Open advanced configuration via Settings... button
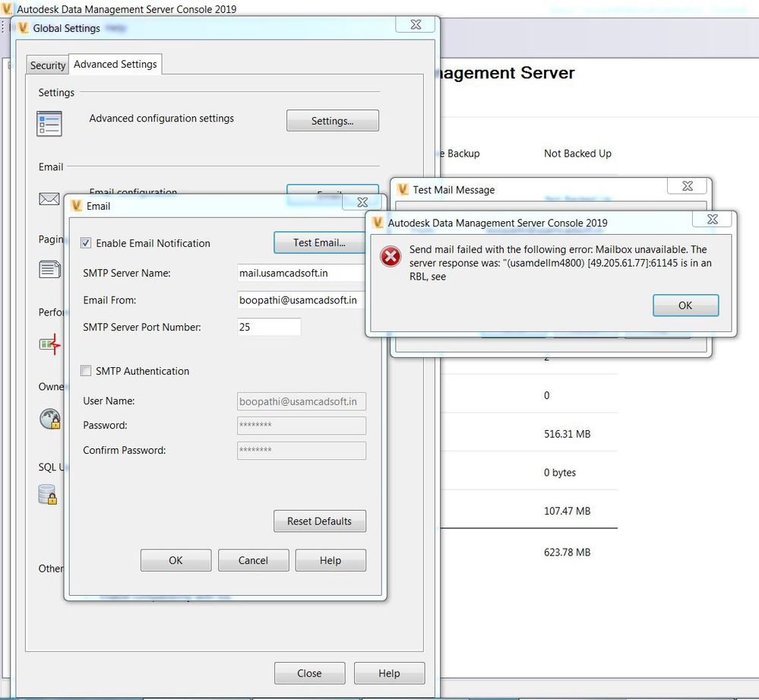Image resolution: width=759 pixels, height=700 pixels. pos(333,121)
